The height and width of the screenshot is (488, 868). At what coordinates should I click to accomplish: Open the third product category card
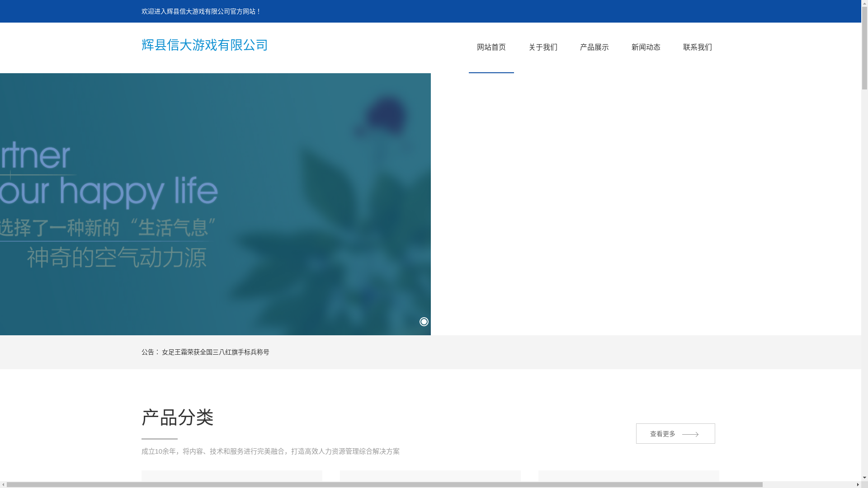pos(628,476)
